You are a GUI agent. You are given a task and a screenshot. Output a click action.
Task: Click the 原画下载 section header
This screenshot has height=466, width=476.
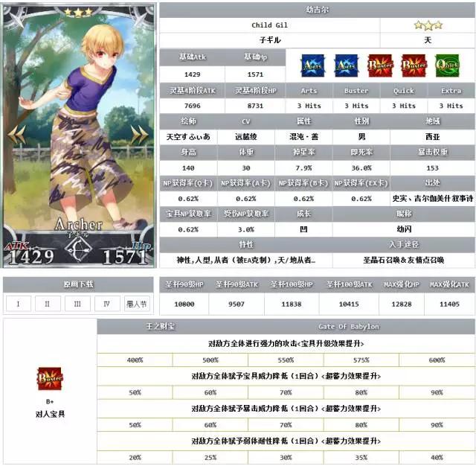click(x=78, y=284)
